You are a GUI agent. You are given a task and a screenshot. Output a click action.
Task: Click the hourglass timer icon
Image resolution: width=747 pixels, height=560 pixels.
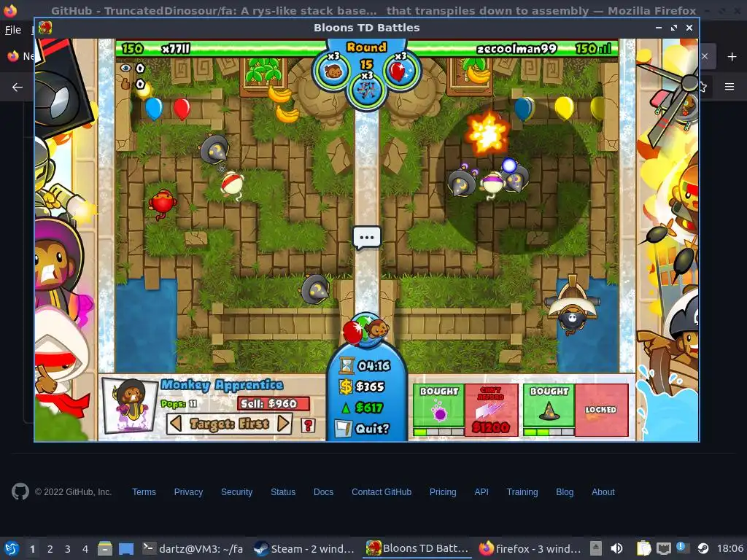point(347,366)
